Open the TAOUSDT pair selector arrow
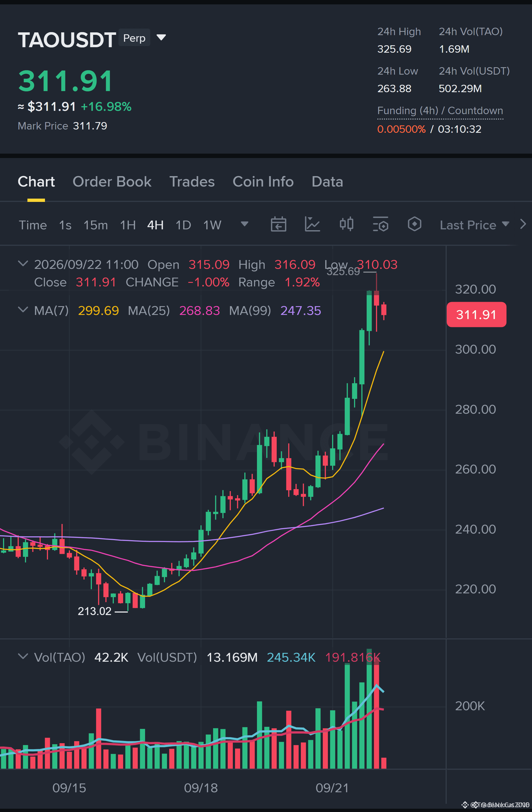Viewport: 532px width, 812px height. tap(161, 37)
